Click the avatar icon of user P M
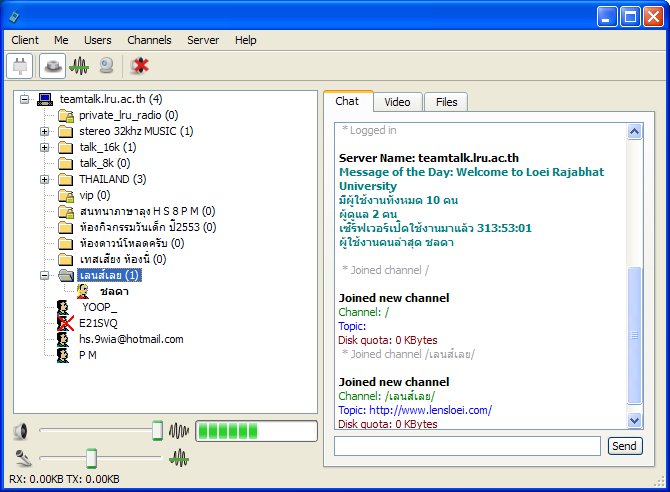This screenshot has height=492, width=670. click(x=63, y=355)
